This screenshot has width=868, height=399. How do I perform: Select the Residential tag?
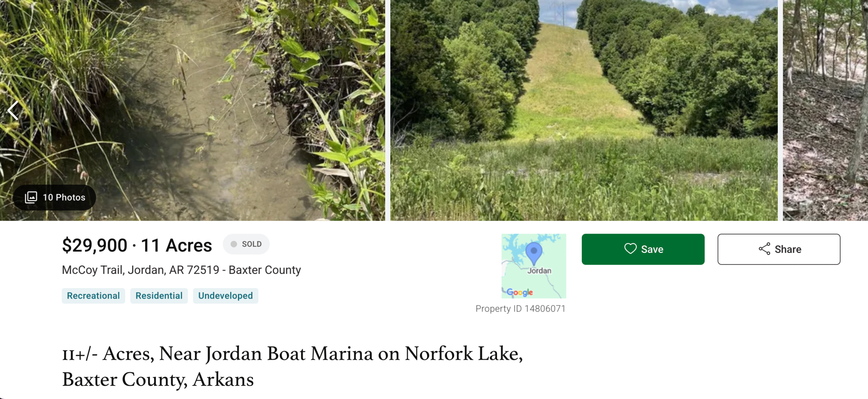point(159,296)
